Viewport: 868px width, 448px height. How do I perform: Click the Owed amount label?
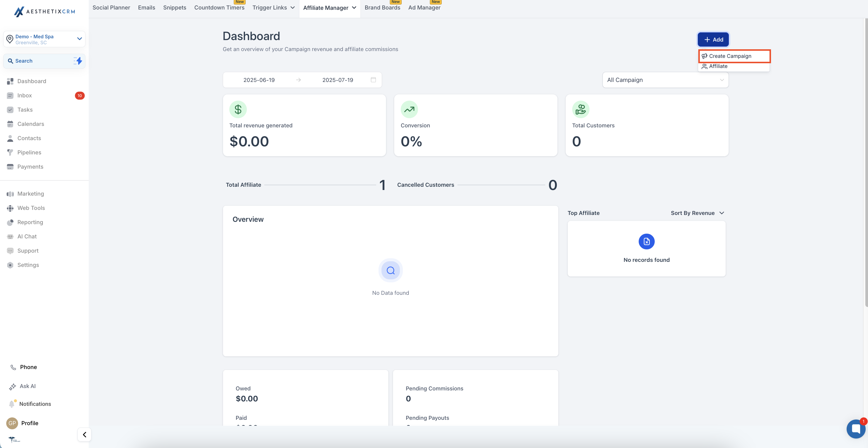[243, 388]
